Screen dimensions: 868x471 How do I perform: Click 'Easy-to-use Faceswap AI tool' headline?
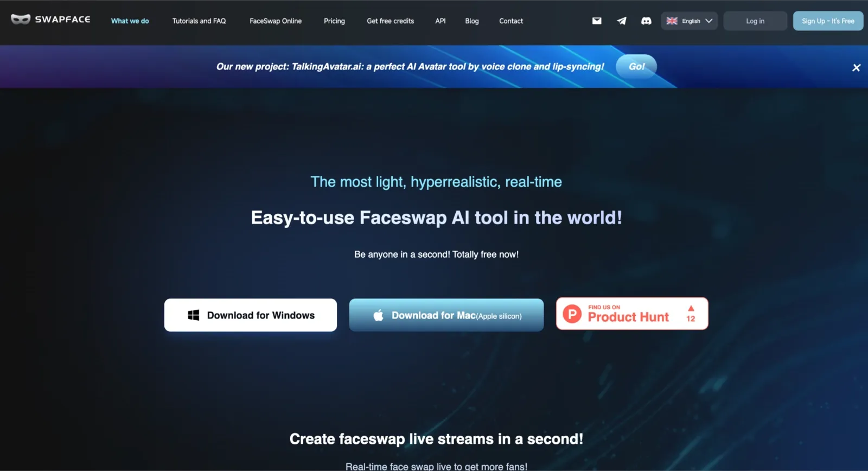(x=436, y=218)
